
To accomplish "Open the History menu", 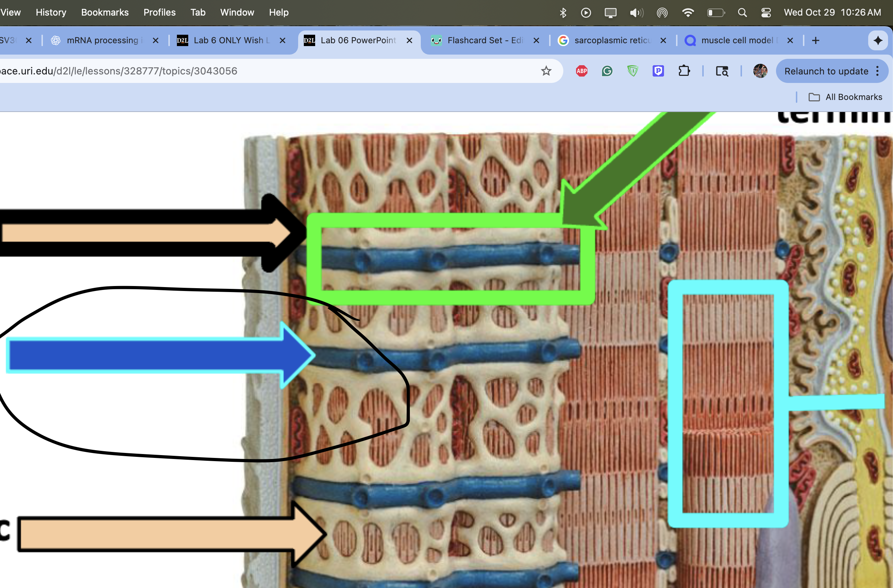I will [51, 12].
